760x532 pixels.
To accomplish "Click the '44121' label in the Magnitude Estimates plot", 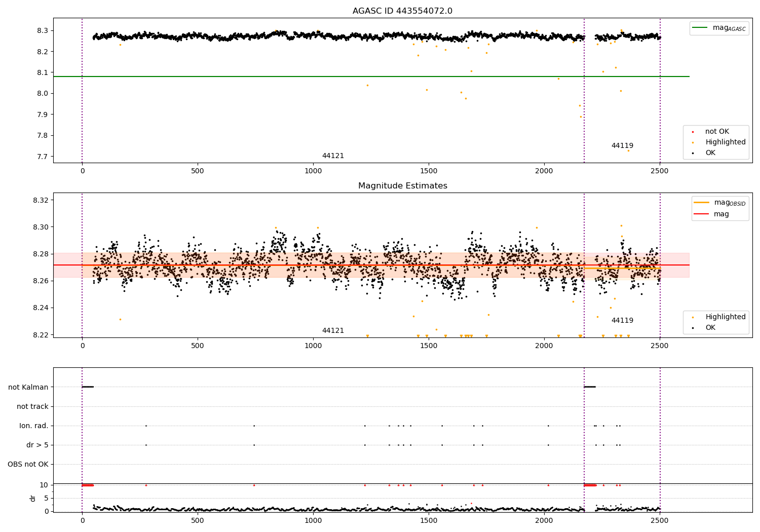I will click(x=333, y=331).
